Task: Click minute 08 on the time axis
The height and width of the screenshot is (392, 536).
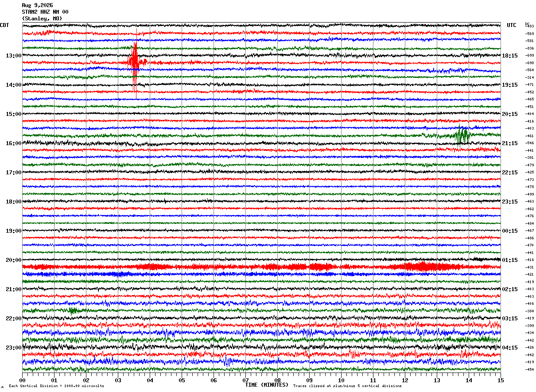Action: click(x=277, y=380)
